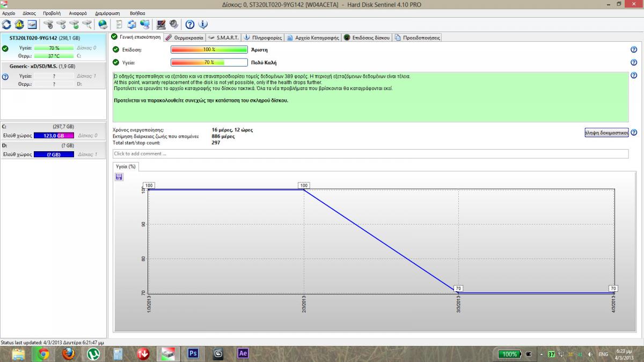Viewport: 644px width, 362px height.
Task: Select the ST320LT020-9YG142 disk entry
Action: coord(54,48)
